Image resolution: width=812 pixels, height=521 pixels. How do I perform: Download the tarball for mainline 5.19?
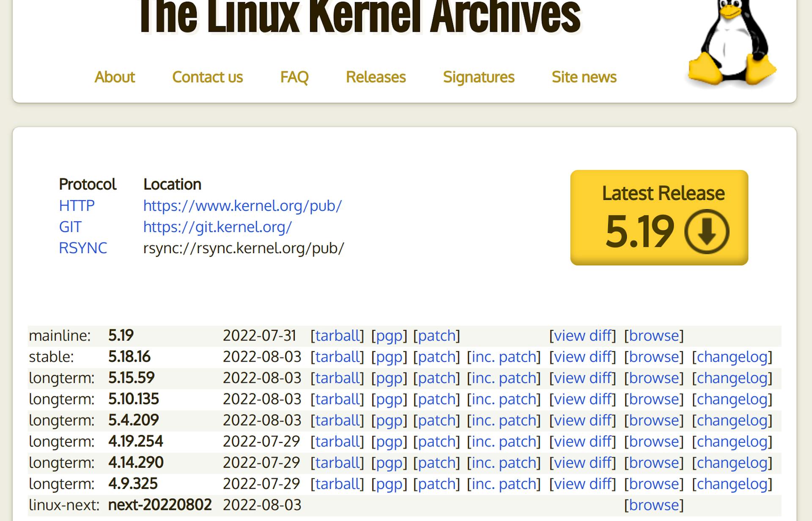point(337,335)
